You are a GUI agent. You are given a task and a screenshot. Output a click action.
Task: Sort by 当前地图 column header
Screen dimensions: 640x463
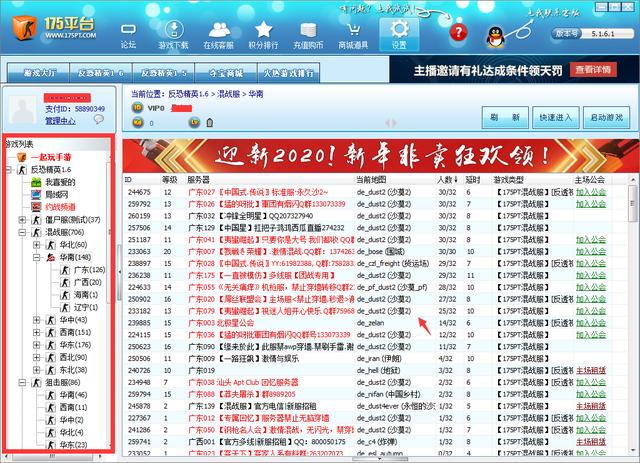point(371,180)
